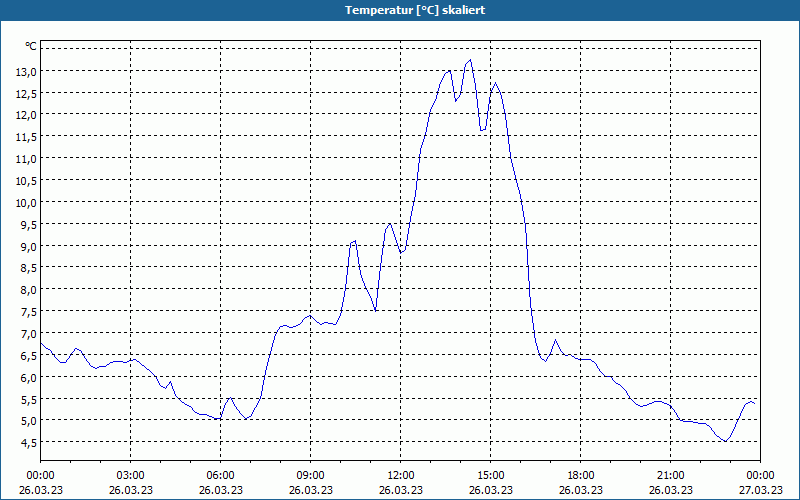Click the 12,0 y-axis label
The width and height of the screenshot is (800, 500).
tap(27, 115)
